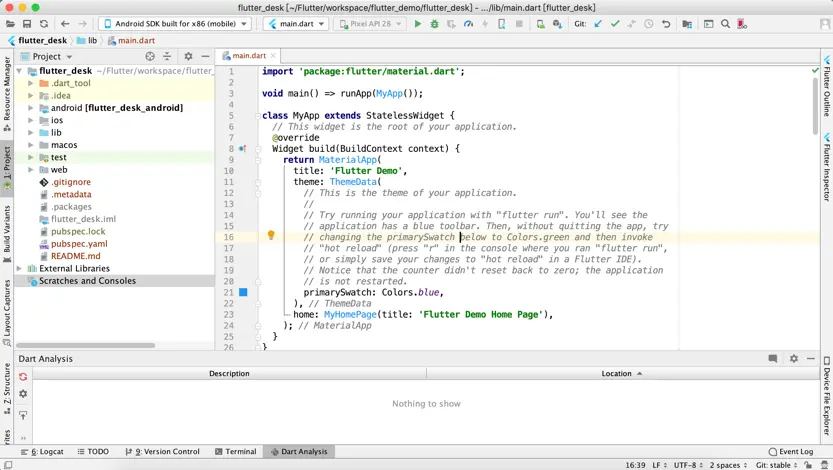Image resolution: width=833 pixels, height=470 pixels.
Task: Click the blue color swatch on line 21
Action: (243, 292)
